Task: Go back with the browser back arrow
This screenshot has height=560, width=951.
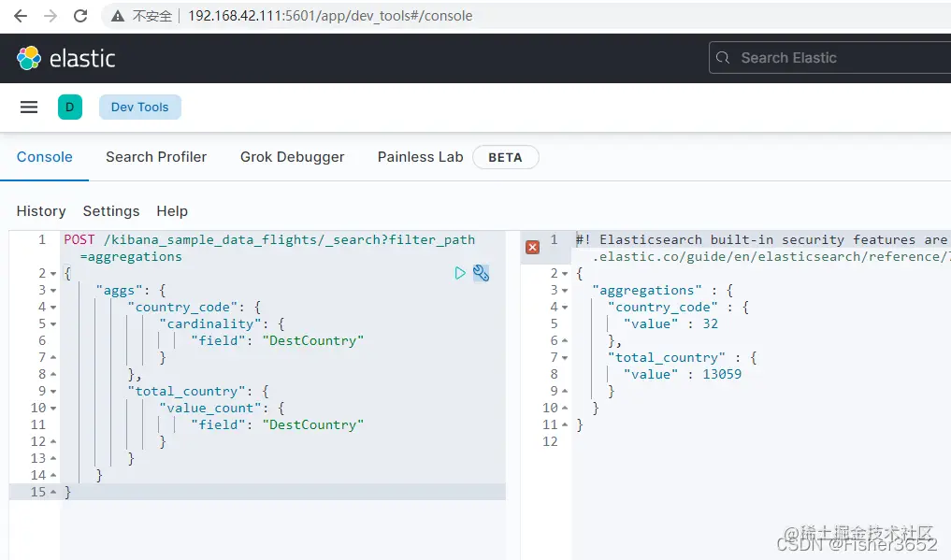Action: [x=21, y=16]
